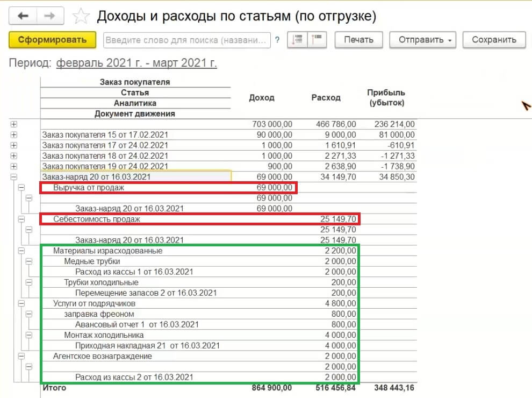Select the Заказ покупателя 19 от 24.02.2021 cell
The height and width of the screenshot is (398, 532).
[136, 166]
